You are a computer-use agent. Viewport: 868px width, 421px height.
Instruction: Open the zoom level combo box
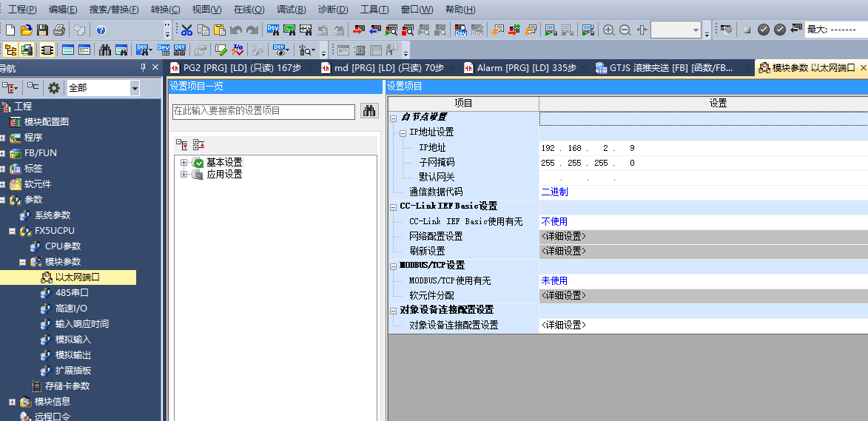tap(696, 30)
